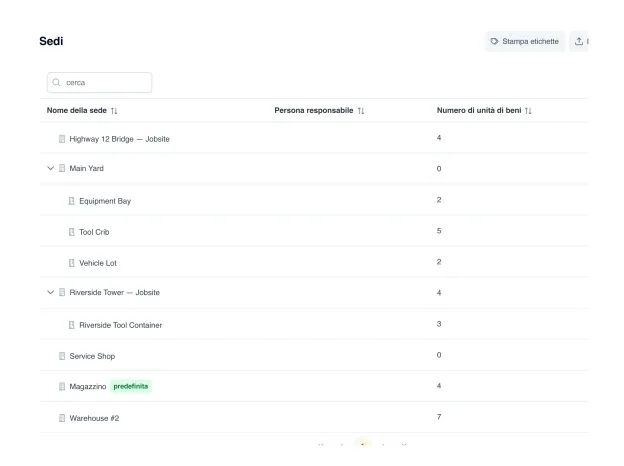Click Numero di unità di beni header
The width and height of the screenshot is (624, 466).
(x=479, y=111)
